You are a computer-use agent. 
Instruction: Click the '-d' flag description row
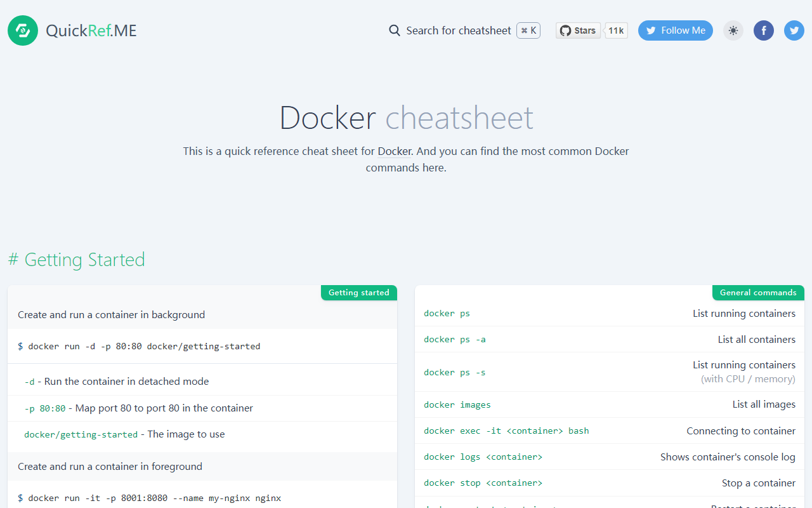202,382
